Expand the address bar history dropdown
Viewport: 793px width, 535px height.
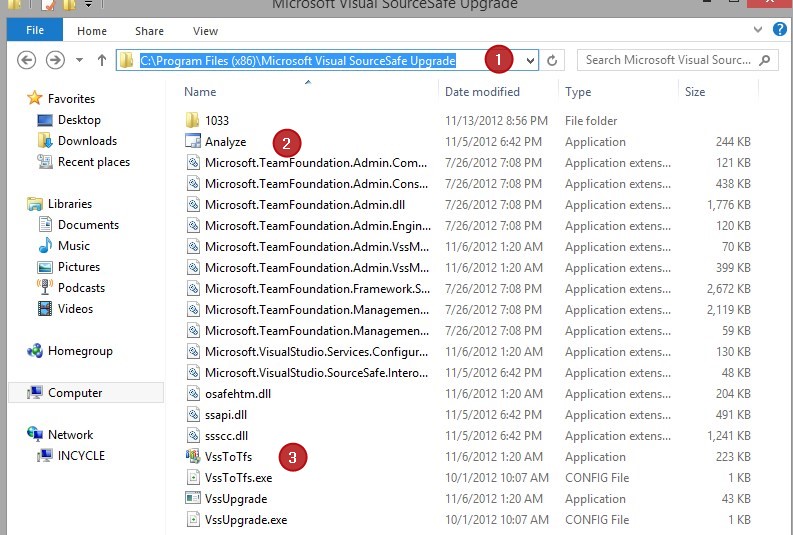[530, 61]
